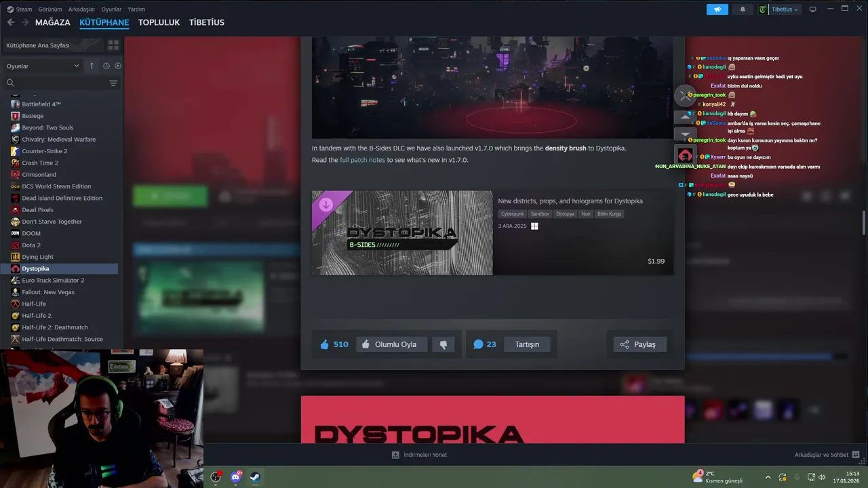Viewport: 868px width, 488px height.
Task: Select Euro Truck Simulator 2
Action: 53,281
